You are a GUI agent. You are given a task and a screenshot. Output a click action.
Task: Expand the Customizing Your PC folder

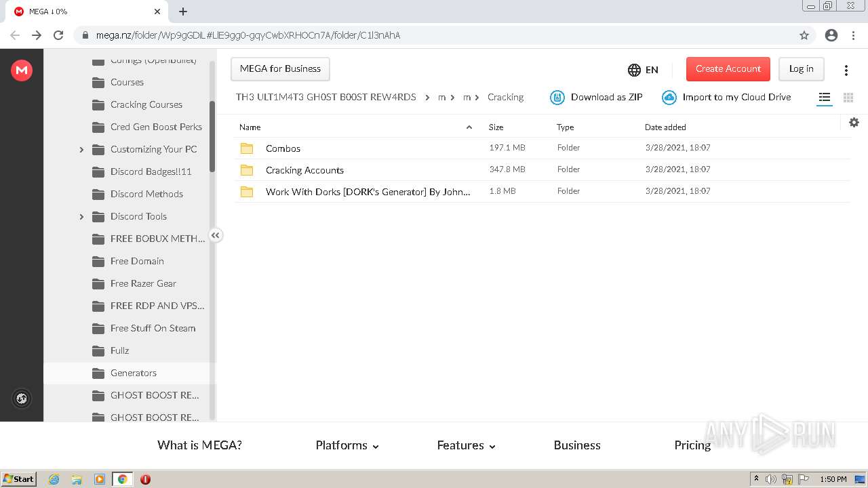[x=81, y=149]
